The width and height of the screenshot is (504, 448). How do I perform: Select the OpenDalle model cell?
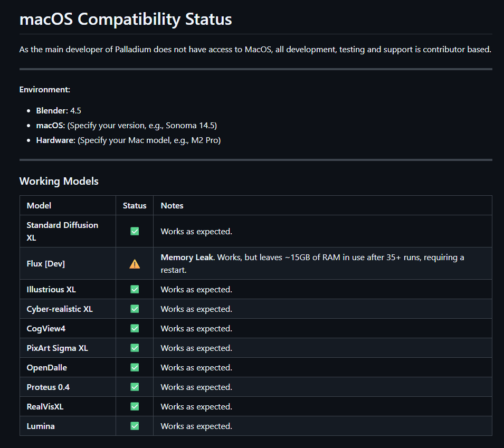point(68,367)
